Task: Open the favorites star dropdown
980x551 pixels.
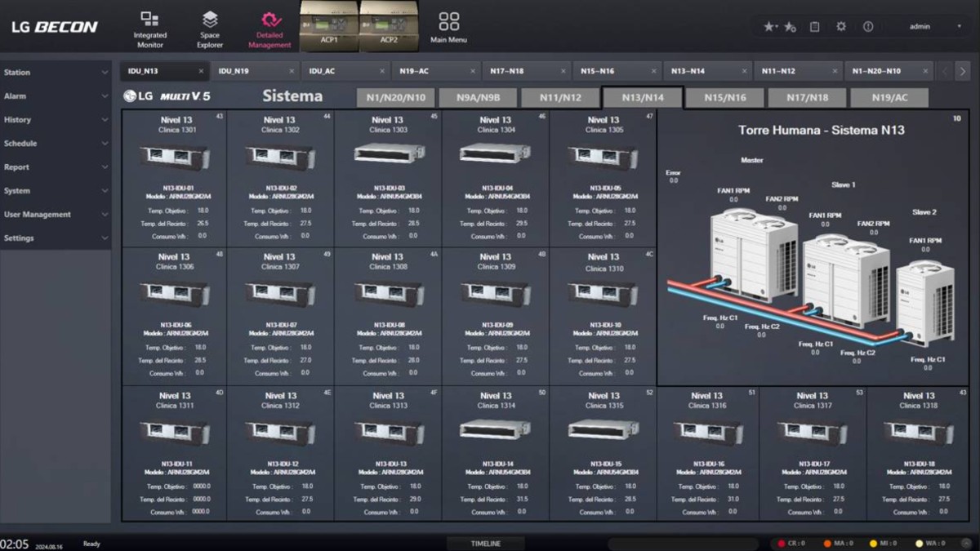Action: (x=770, y=26)
